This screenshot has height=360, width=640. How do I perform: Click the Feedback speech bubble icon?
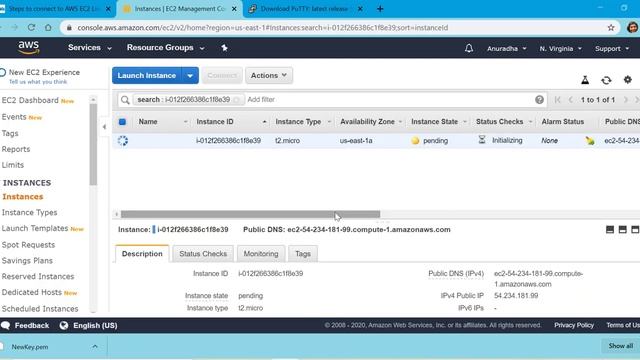(6, 325)
